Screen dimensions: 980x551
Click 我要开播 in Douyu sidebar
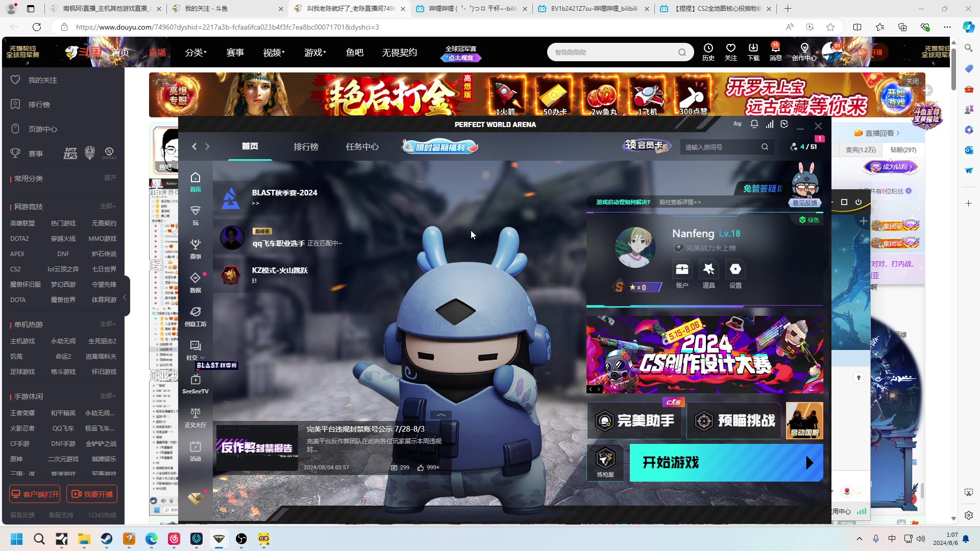92,494
